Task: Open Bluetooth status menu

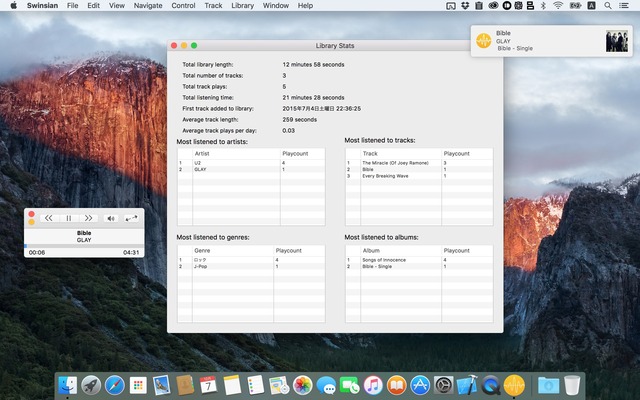Action: 543,6
